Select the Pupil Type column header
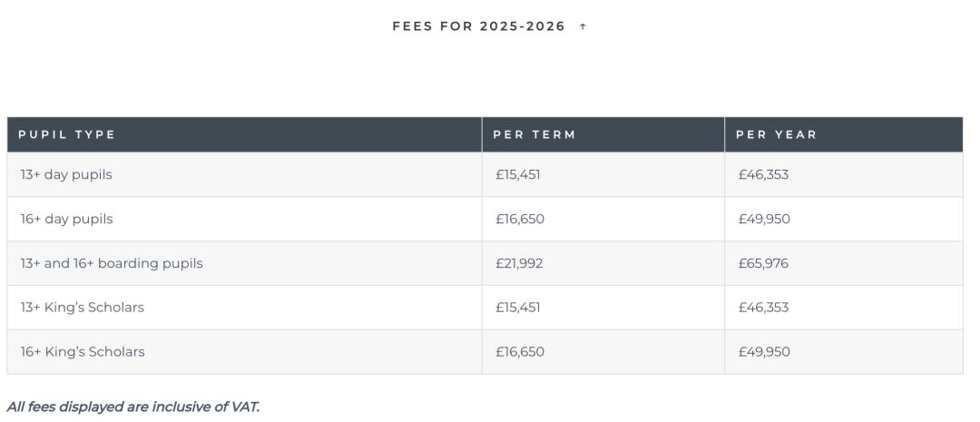The width and height of the screenshot is (980, 422). (x=67, y=134)
